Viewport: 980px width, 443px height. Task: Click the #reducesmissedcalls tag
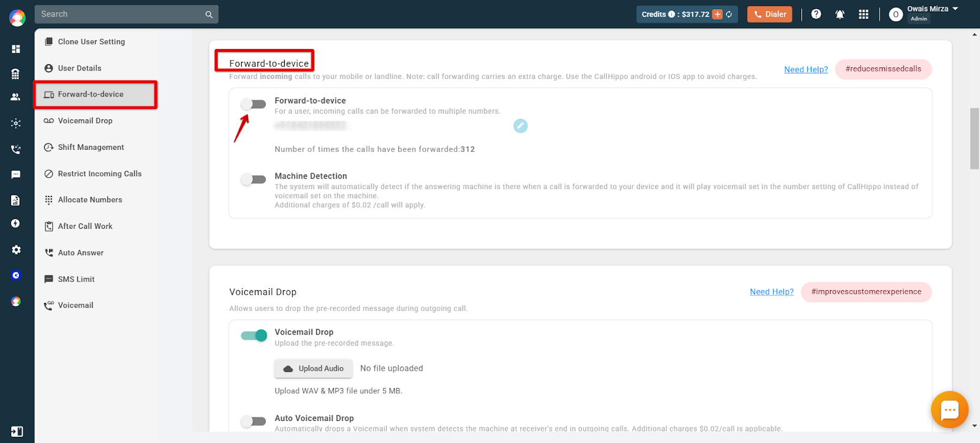click(883, 69)
